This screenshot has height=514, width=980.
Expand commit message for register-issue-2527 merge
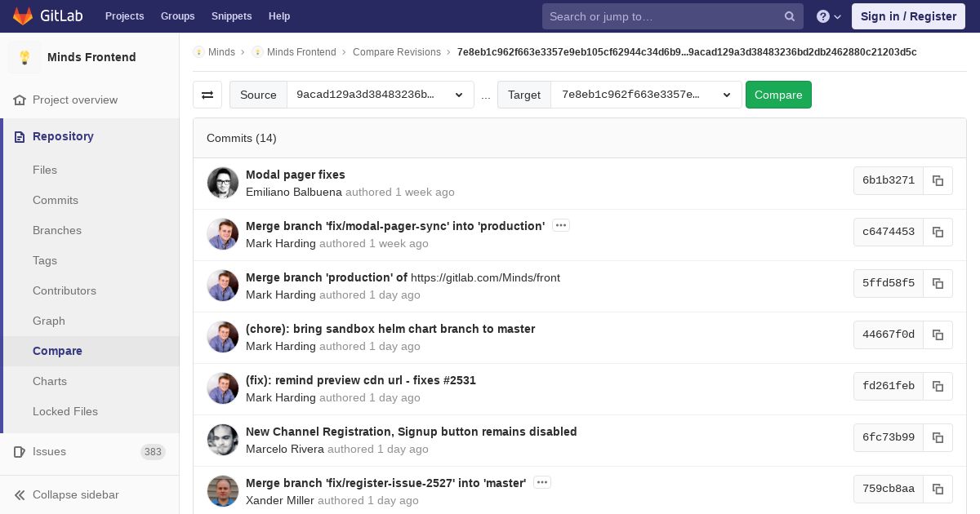click(x=542, y=482)
